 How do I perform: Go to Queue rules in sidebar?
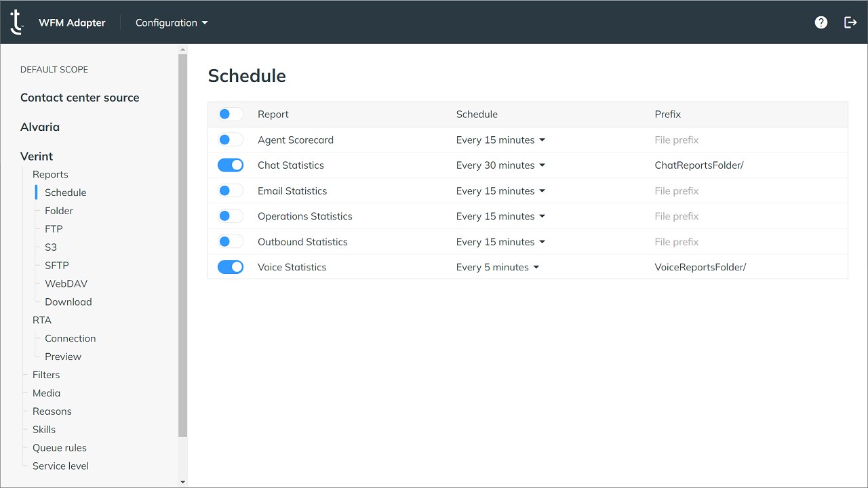click(x=60, y=448)
